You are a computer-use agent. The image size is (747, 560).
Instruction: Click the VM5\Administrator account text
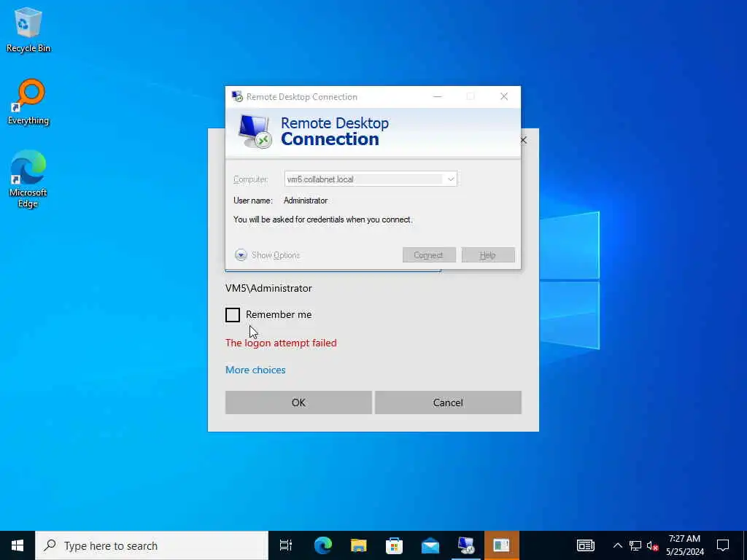pos(268,288)
